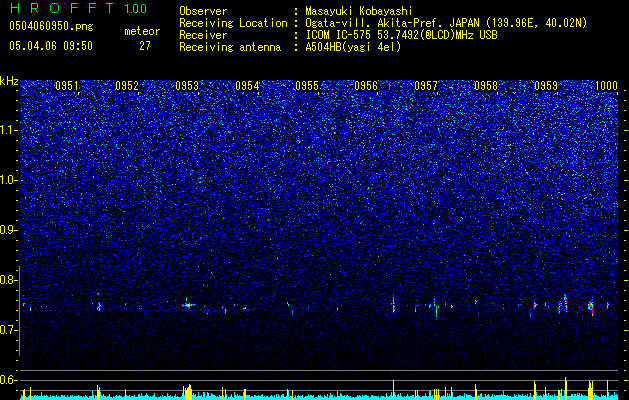Select antenna value A504HB(yagi 4el)
Viewport: 629px width, 400px height.
353,47
